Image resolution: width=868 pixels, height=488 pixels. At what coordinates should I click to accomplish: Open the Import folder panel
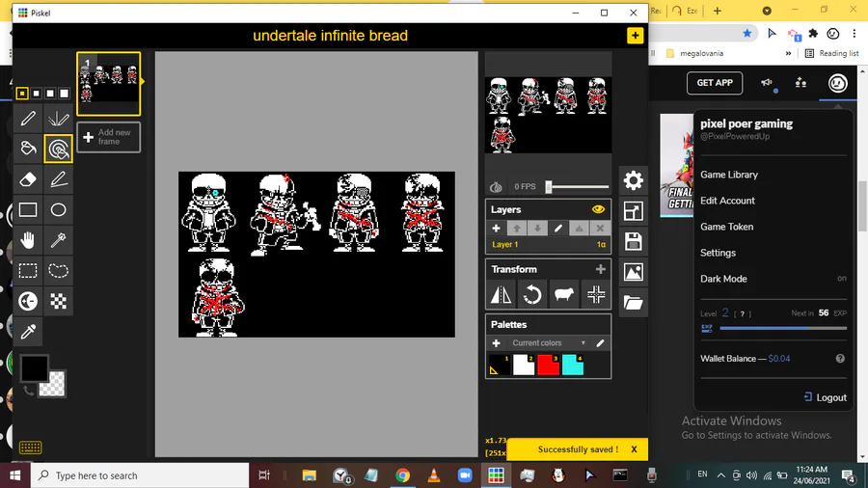click(x=634, y=302)
